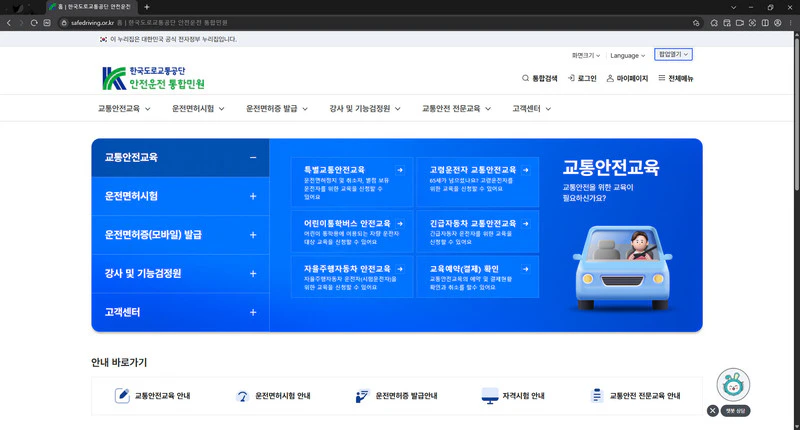Image resolution: width=800 pixels, height=430 pixels.
Task: Click arrow icon on 어린이통학버스 안전교육 card
Action: coord(400,223)
